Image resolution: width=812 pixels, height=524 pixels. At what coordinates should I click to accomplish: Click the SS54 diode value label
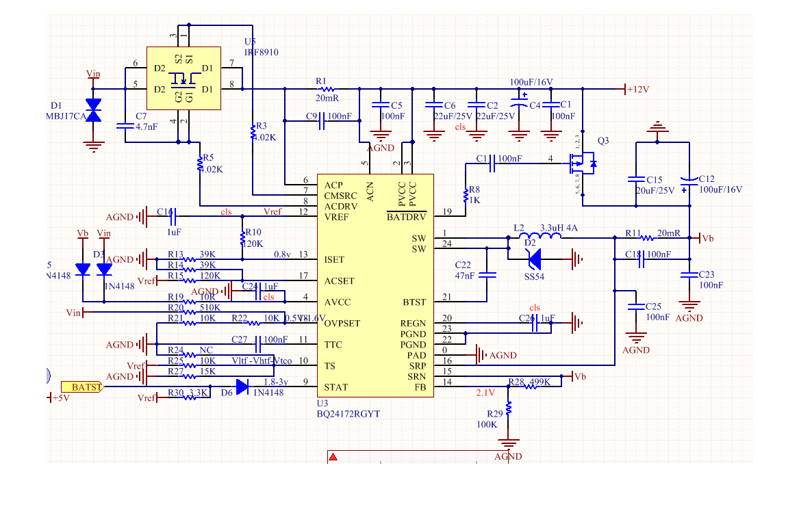coord(534,277)
